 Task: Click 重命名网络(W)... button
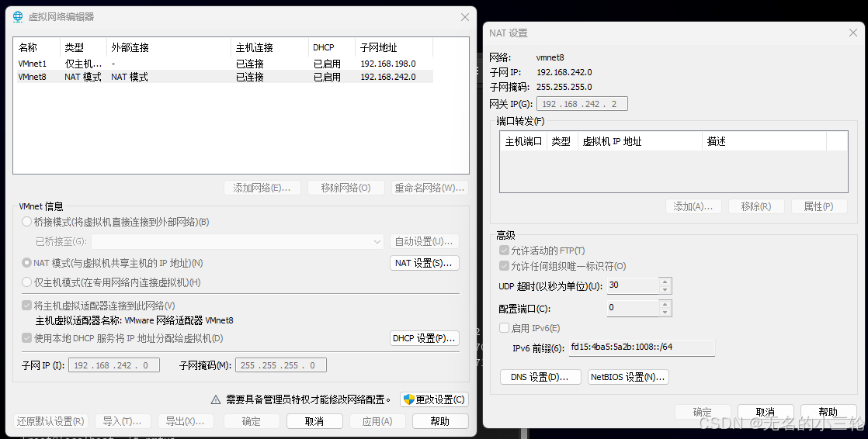[429, 188]
